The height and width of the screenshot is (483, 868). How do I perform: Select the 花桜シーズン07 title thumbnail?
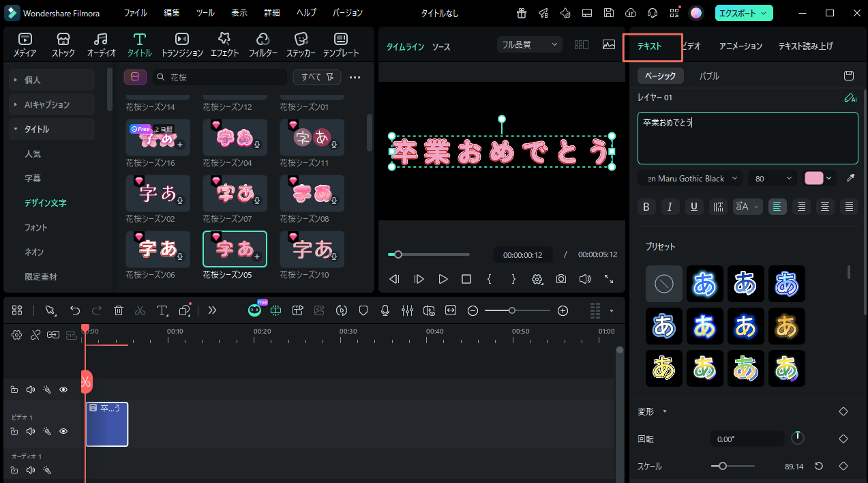[235, 193]
